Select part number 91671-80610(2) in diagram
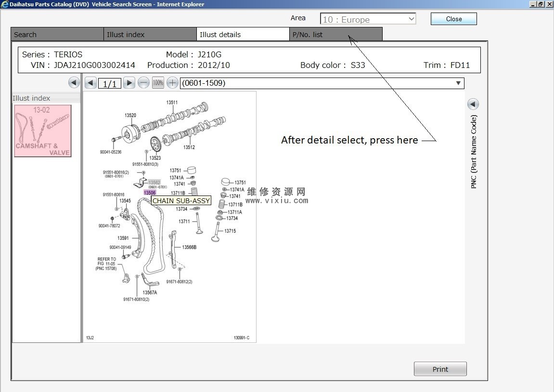Screen dimensions: 554x392 136,300
